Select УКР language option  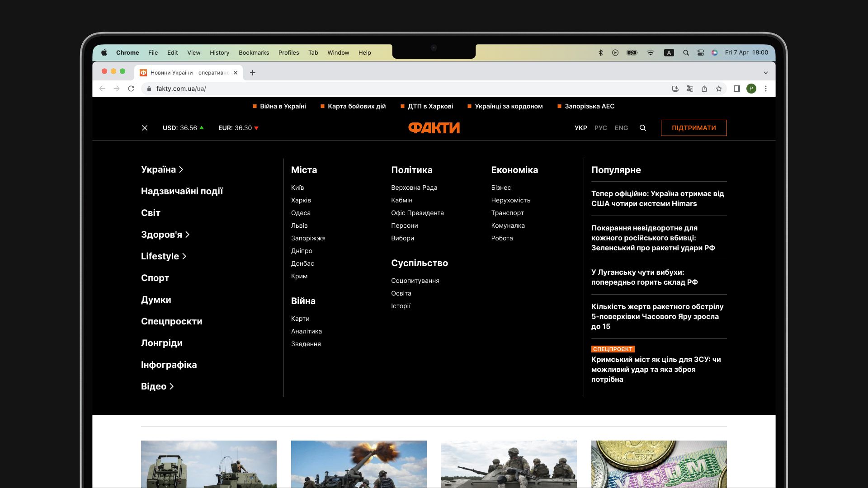[x=580, y=128]
